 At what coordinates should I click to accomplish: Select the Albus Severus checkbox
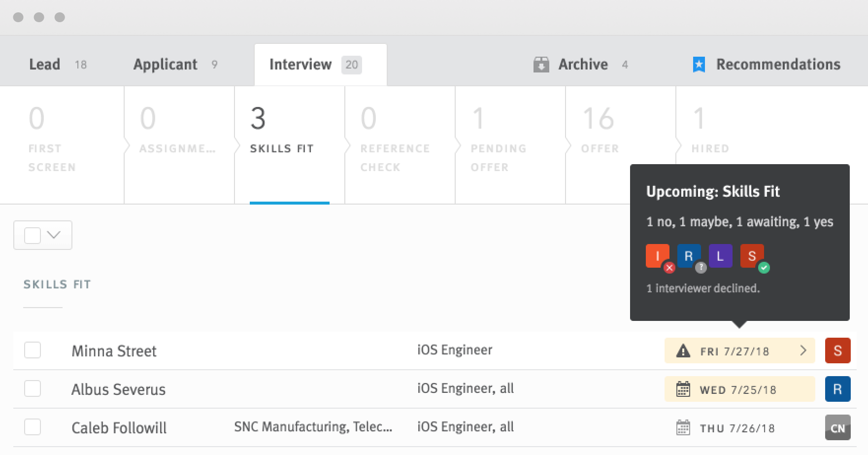(33, 389)
